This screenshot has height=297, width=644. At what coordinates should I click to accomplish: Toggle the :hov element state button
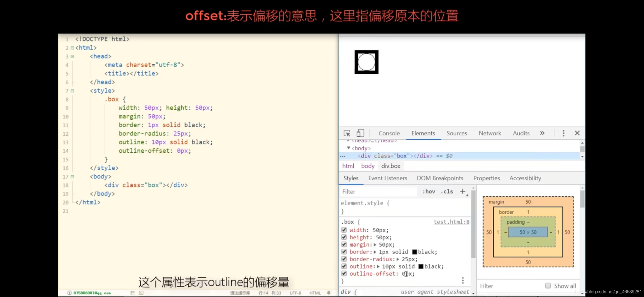point(429,191)
